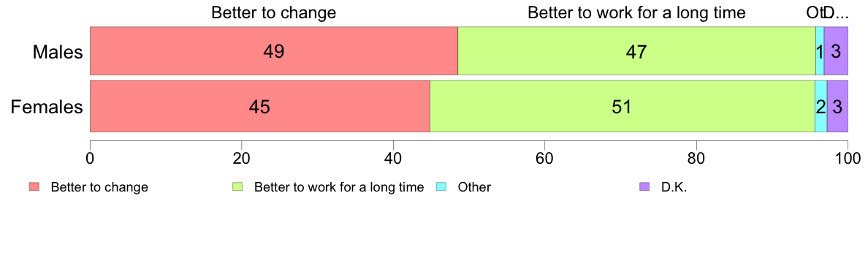Click the red Better to change legend swatch
The width and height of the screenshot is (868, 269).
coord(34,187)
